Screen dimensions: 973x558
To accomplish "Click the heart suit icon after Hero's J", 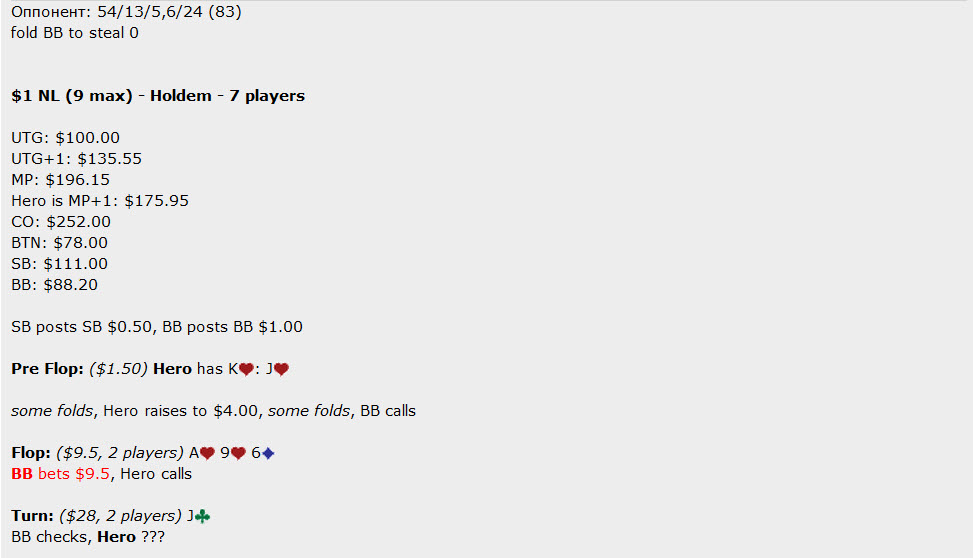I will [281, 369].
